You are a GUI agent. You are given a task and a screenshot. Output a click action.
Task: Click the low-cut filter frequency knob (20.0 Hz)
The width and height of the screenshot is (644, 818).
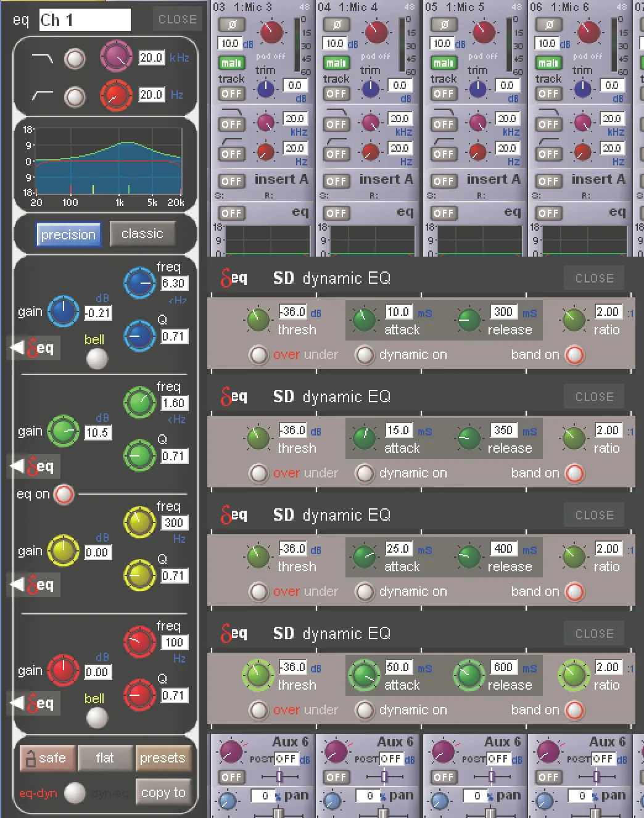point(116,96)
